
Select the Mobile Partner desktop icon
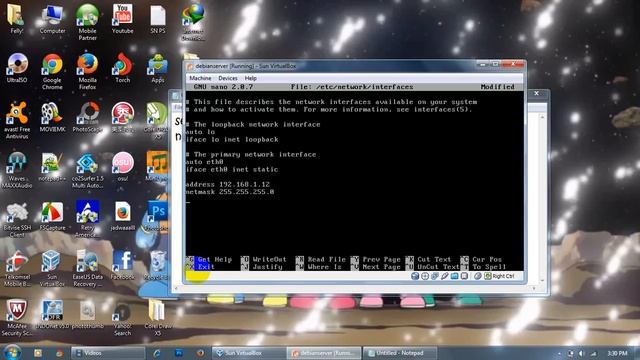pyautogui.click(x=87, y=22)
